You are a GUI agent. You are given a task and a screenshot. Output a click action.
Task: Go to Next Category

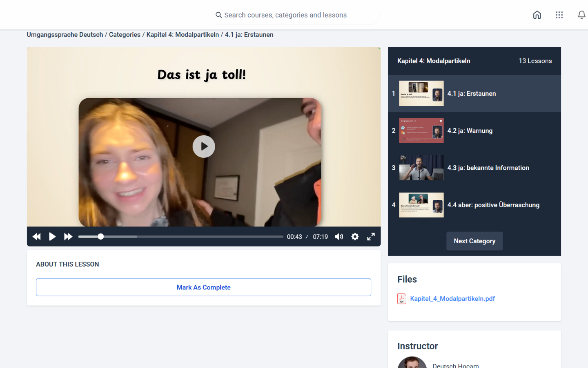coord(474,241)
